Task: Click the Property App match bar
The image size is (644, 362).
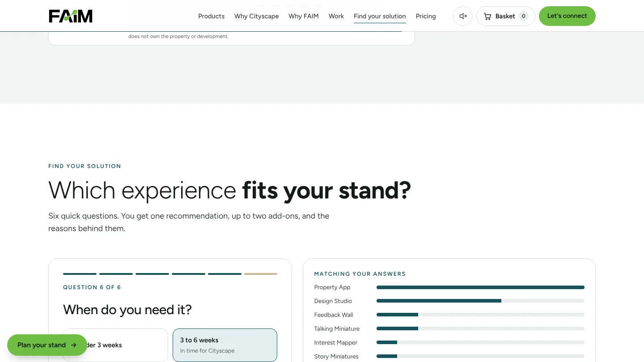Action: [x=480, y=287]
